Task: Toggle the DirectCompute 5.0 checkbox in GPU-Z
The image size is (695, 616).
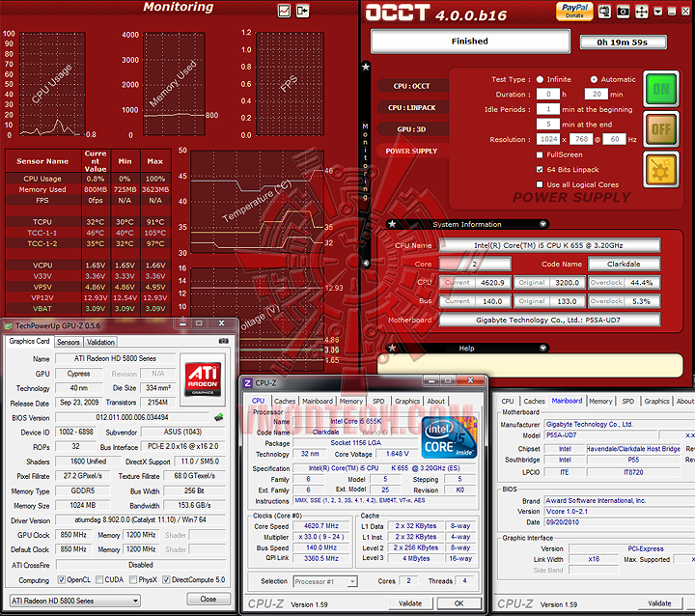Action: [x=166, y=579]
